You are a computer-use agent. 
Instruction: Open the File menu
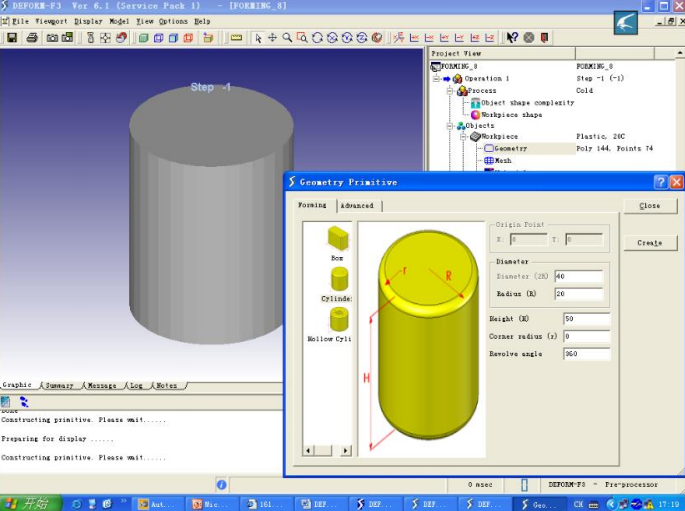click(20, 21)
